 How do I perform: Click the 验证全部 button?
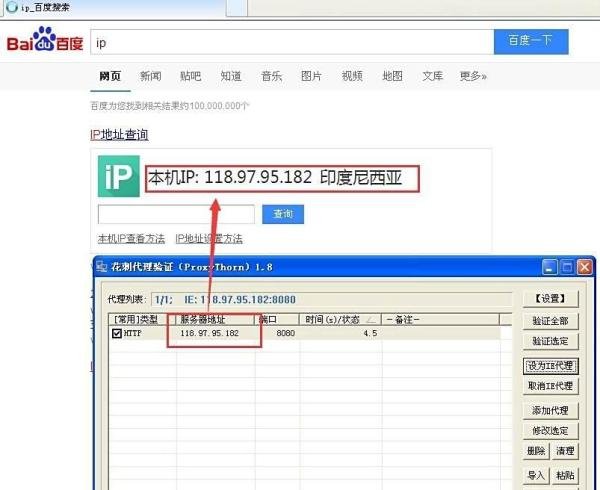click(551, 321)
